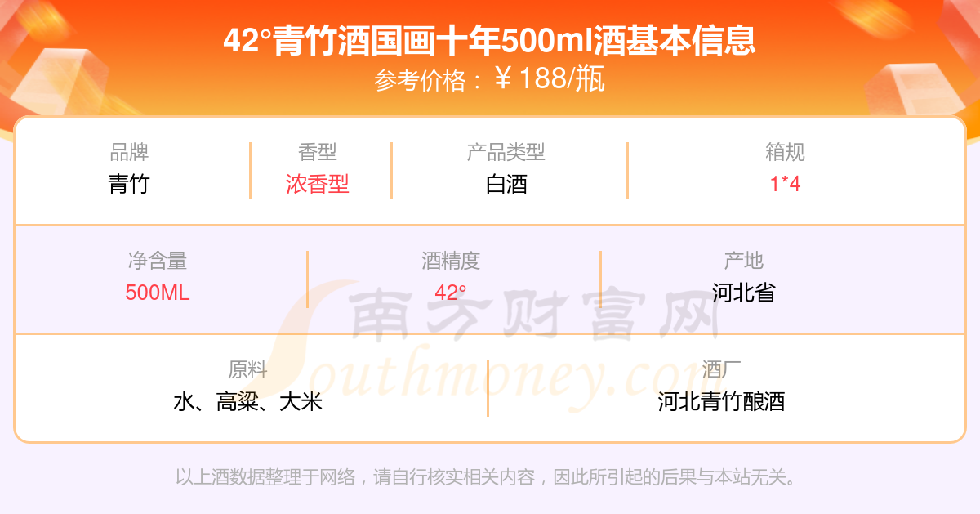Click the 香型 label
The width and height of the screenshot is (980, 514).
coord(318,152)
